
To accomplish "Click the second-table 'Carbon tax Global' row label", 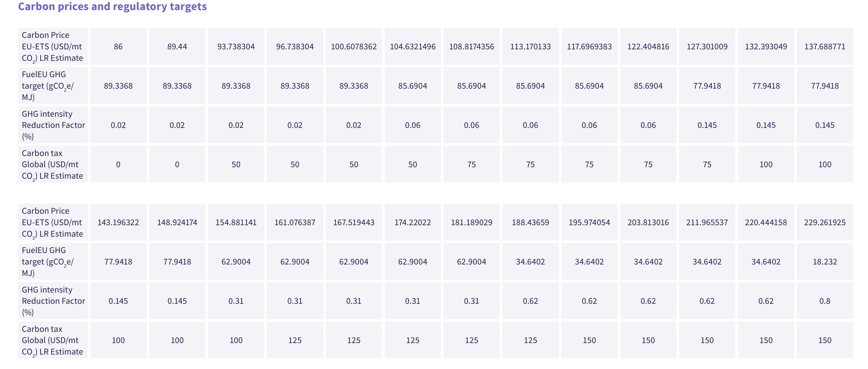I will point(53,340).
